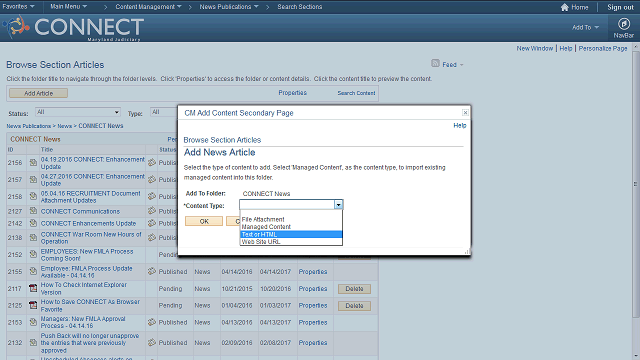
Task: Click the Feed RSS icon
Action: (x=436, y=63)
